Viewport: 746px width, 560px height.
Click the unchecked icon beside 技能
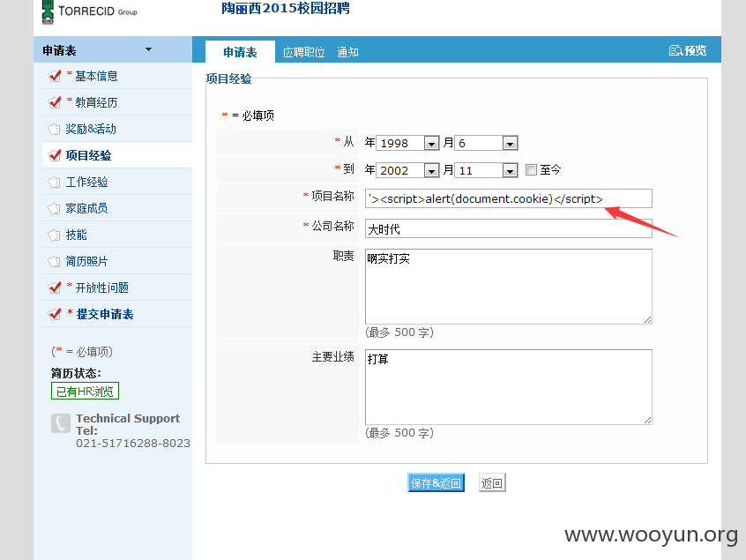pyautogui.click(x=55, y=235)
